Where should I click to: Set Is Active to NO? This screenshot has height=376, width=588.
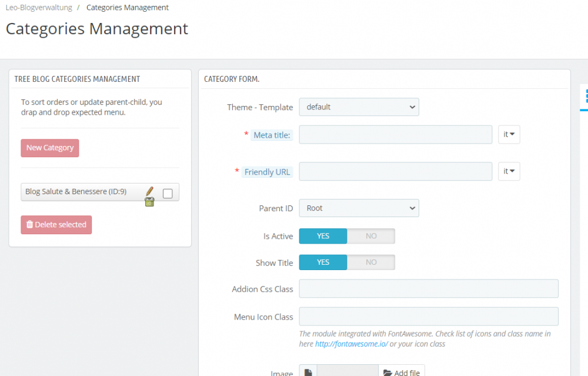pos(371,235)
